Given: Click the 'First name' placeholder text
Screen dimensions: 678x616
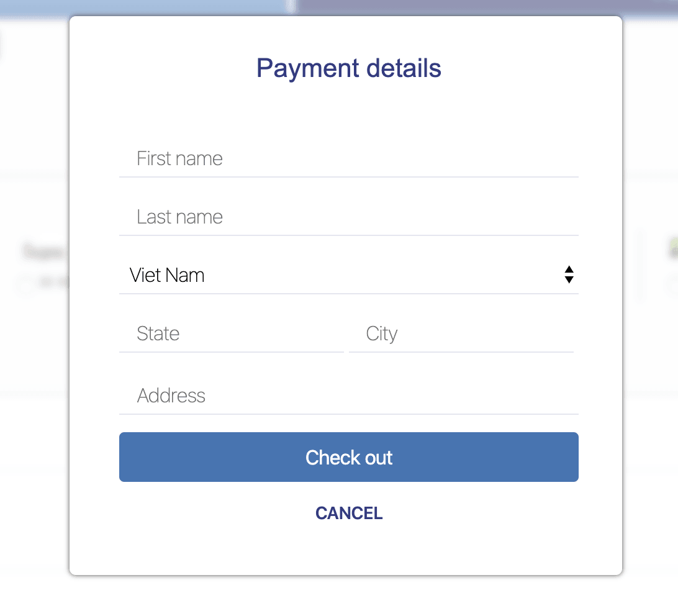Looking at the screenshot, I should (x=179, y=158).
